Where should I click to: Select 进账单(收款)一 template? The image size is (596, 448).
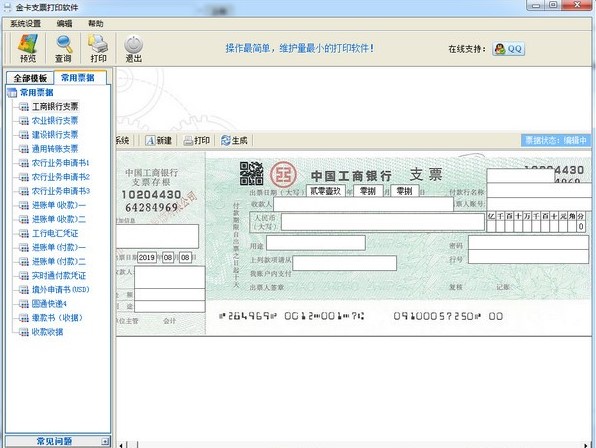point(59,205)
